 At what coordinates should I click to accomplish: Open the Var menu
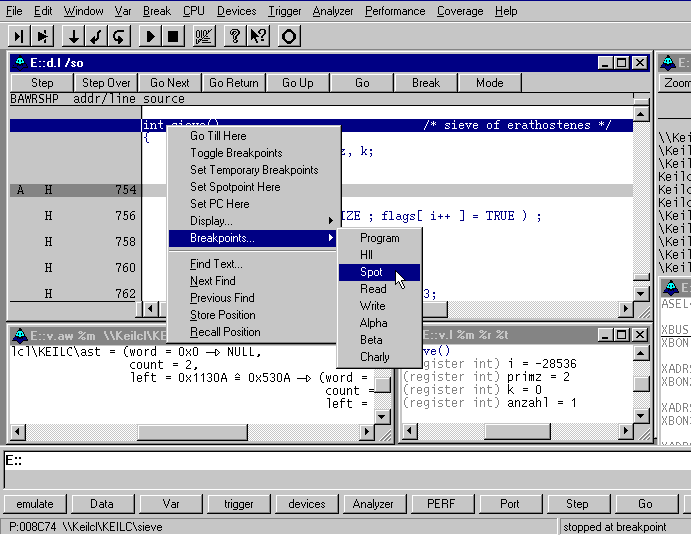tap(123, 11)
